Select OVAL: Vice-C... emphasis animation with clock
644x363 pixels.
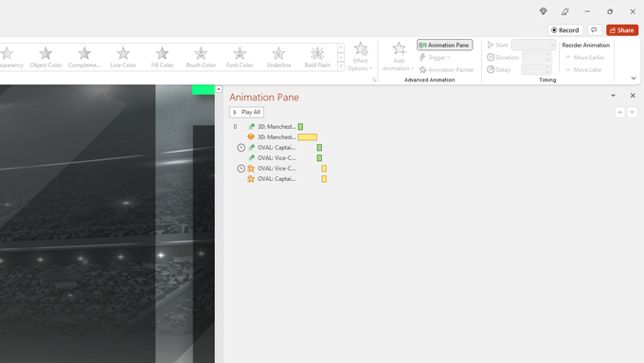click(276, 169)
